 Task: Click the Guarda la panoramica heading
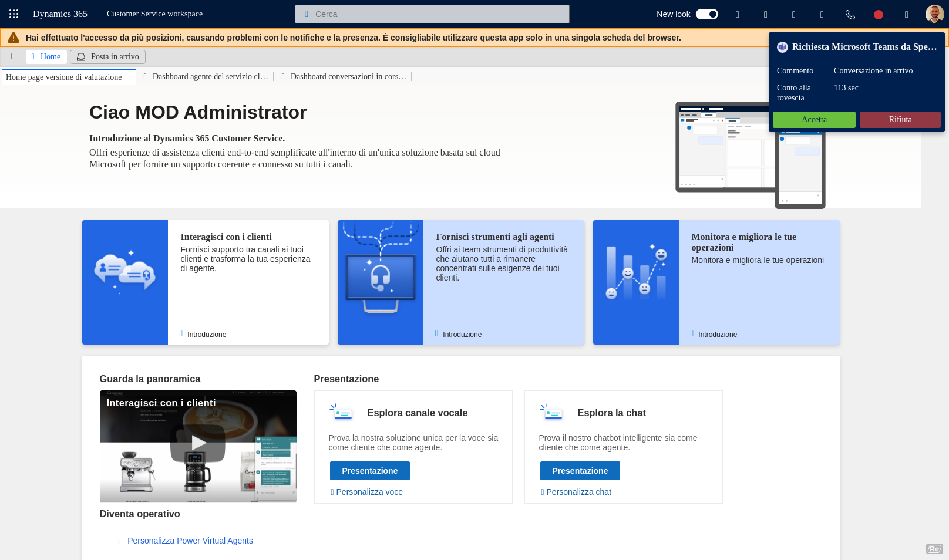150,379
